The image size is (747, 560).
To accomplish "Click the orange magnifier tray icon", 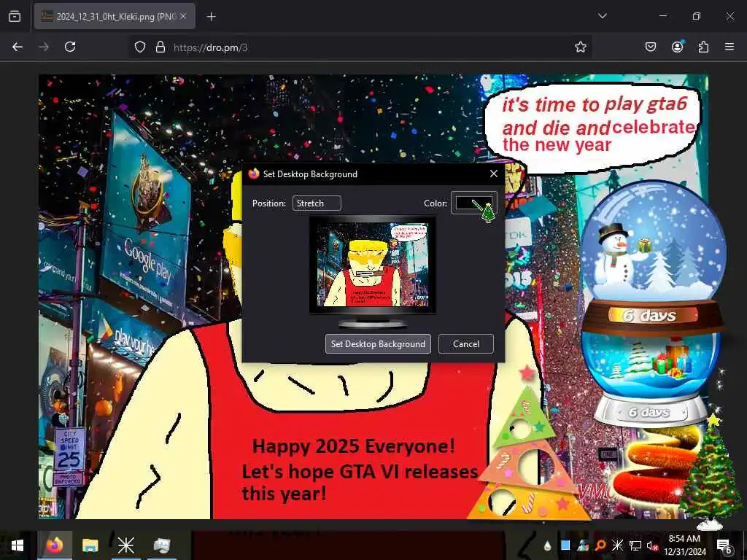I will point(600,545).
